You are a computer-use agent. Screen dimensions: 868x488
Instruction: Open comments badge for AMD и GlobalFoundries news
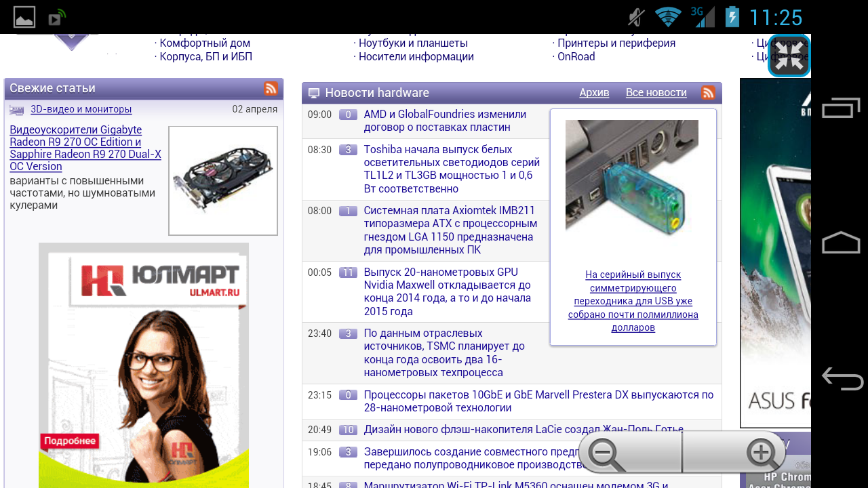[348, 115]
